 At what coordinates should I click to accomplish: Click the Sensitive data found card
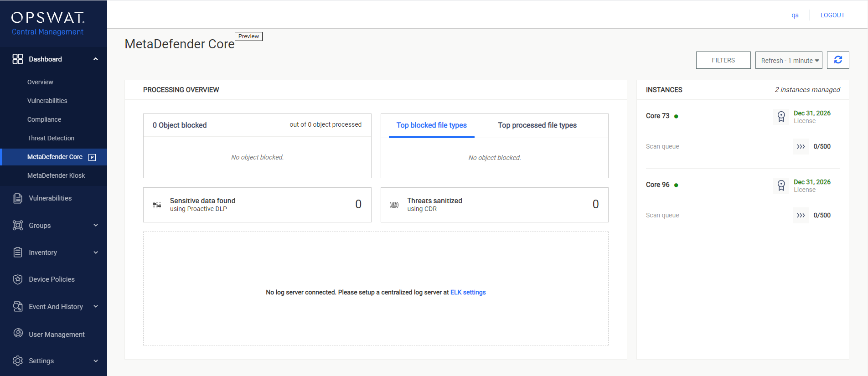pyautogui.click(x=257, y=205)
